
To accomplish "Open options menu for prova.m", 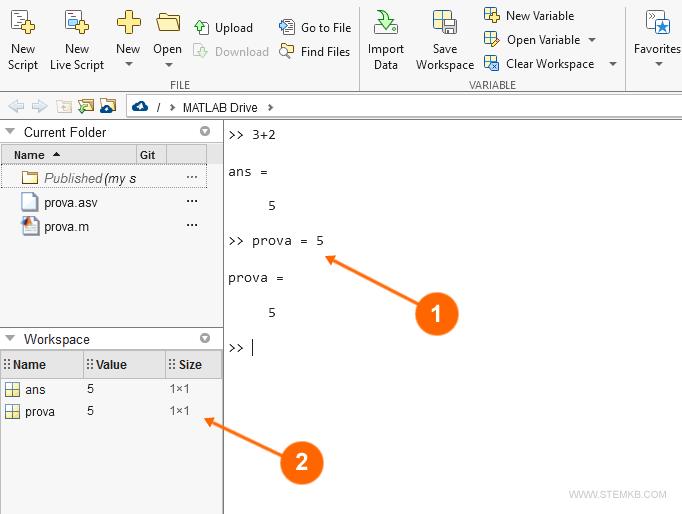I will click(192, 226).
